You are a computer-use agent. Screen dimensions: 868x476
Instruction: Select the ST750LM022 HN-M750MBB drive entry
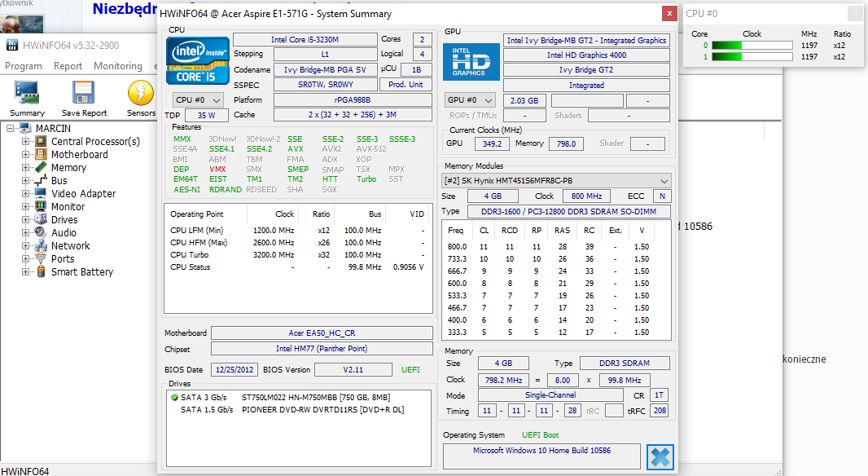click(316, 397)
